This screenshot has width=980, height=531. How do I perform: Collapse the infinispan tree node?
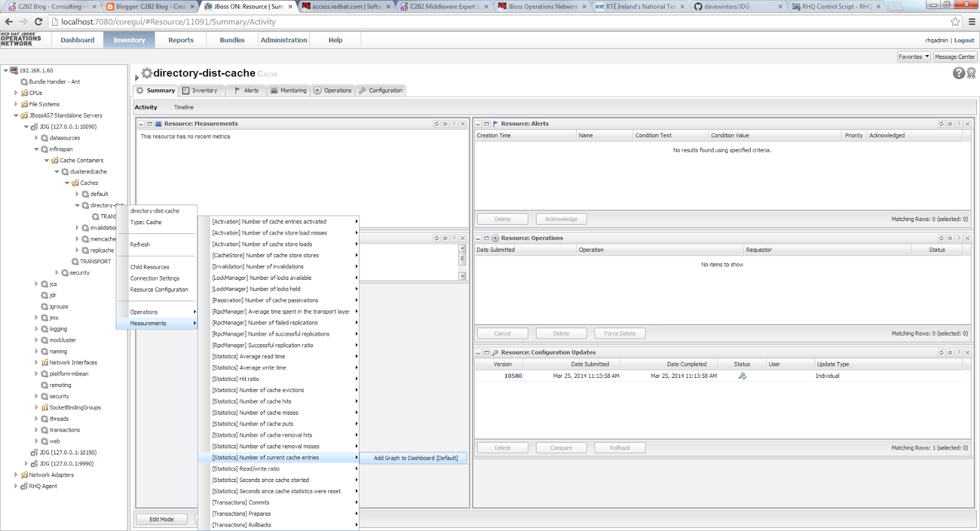37,149
